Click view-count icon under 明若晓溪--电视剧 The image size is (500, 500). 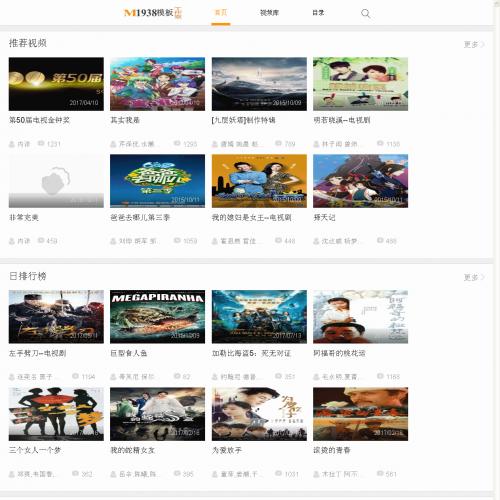[380, 144]
